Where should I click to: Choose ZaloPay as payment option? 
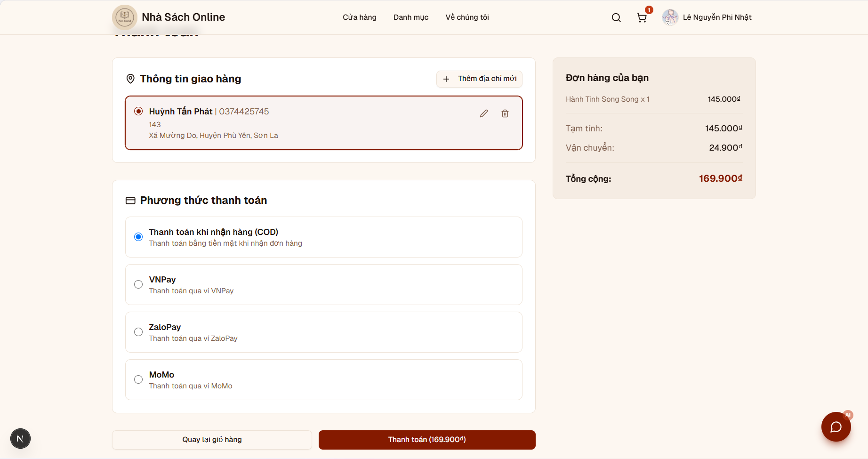point(138,332)
